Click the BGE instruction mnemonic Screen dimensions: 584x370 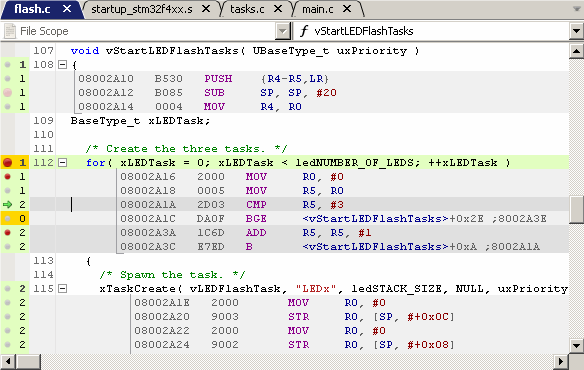256,219
